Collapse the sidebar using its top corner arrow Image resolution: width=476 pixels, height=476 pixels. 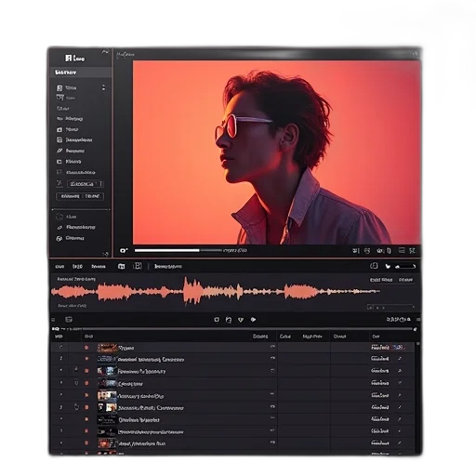point(105,52)
